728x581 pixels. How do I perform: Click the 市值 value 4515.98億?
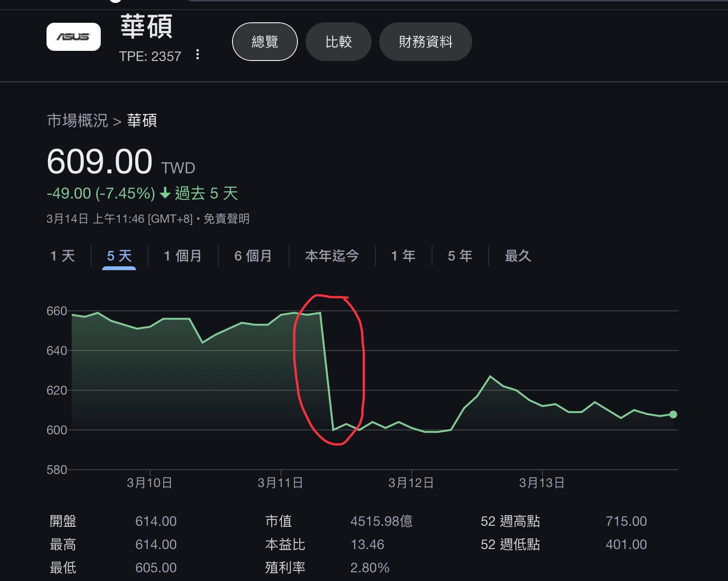tap(382, 521)
